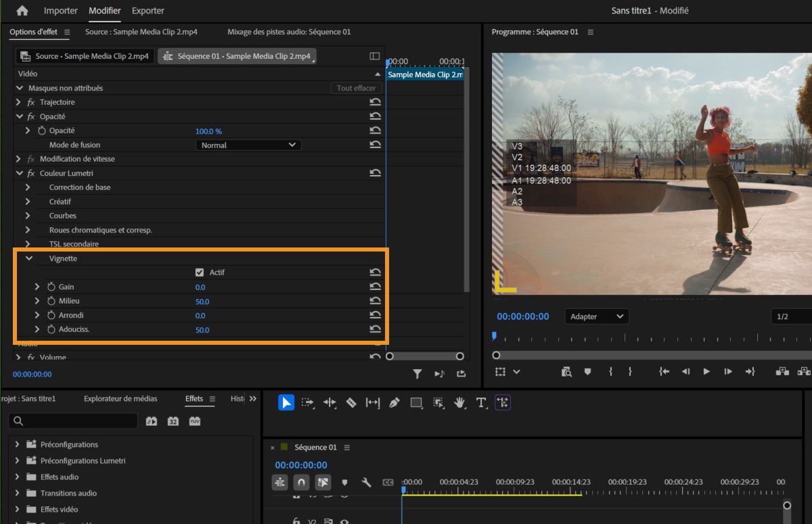Go to In point in Program monitor
This screenshot has height=524, width=812.
pos(664,371)
